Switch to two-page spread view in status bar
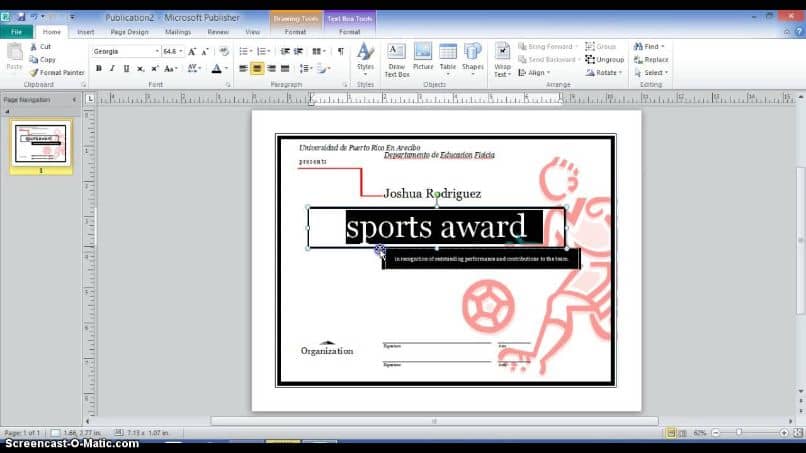 [x=683, y=433]
